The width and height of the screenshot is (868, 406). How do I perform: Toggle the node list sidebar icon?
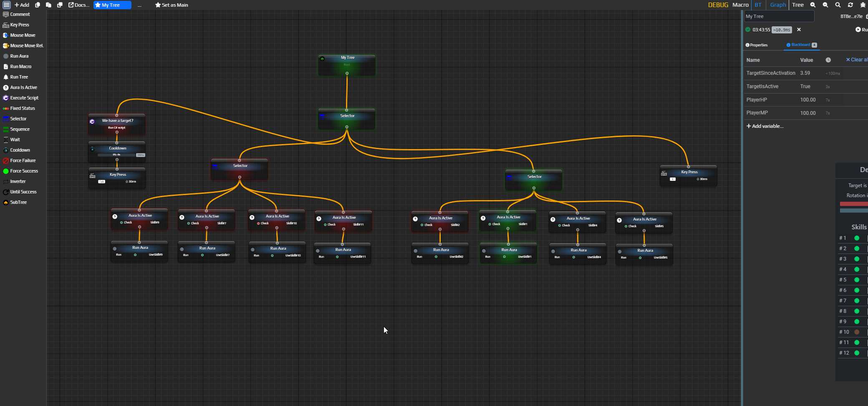click(x=7, y=5)
